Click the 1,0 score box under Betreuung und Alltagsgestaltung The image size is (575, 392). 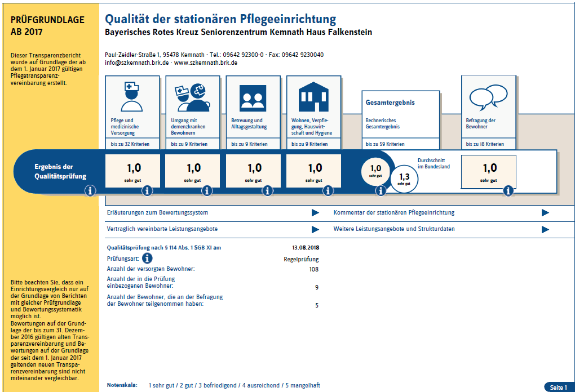click(x=254, y=171)
